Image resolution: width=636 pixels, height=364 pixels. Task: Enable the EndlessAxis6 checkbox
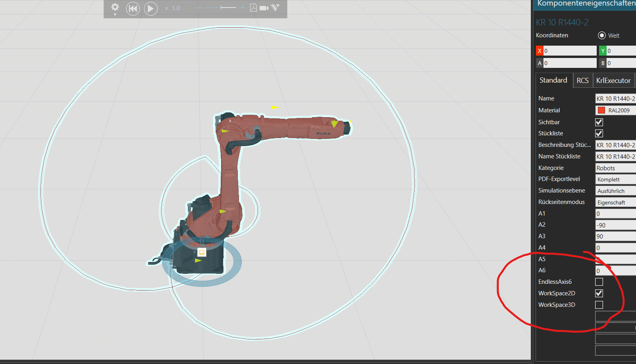(x=599, y=282)
